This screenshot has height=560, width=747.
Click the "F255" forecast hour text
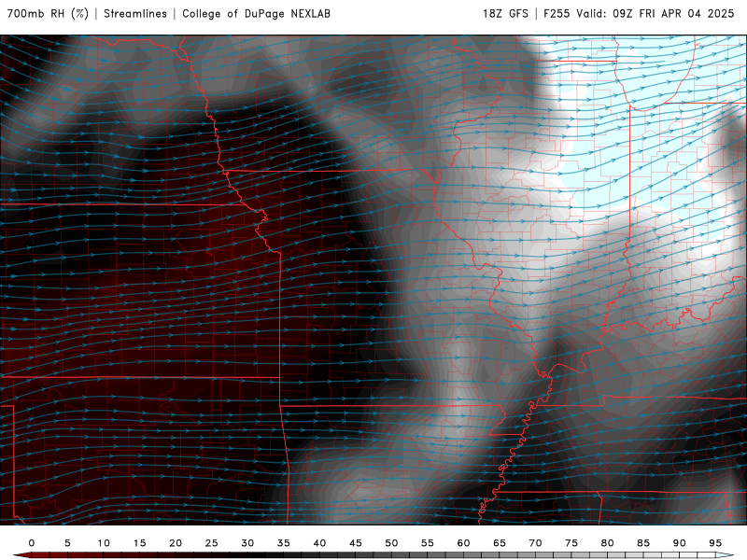pyautogui.click(x=557, y=14)
